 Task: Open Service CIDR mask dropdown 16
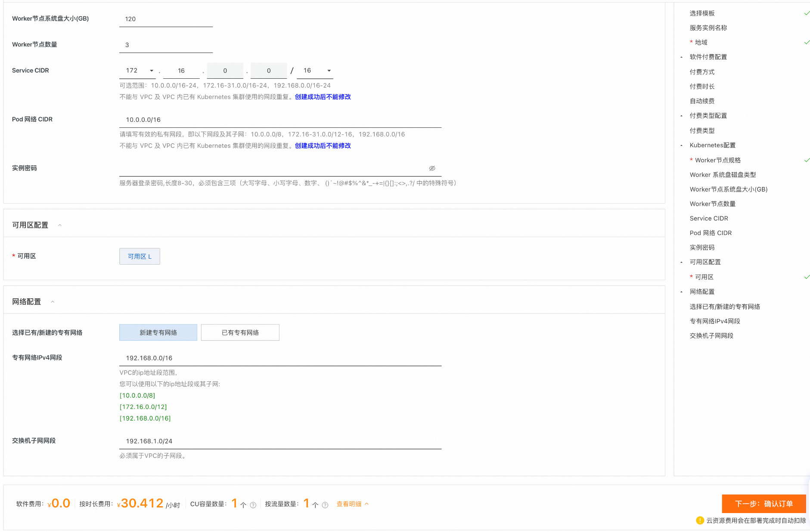315,71
